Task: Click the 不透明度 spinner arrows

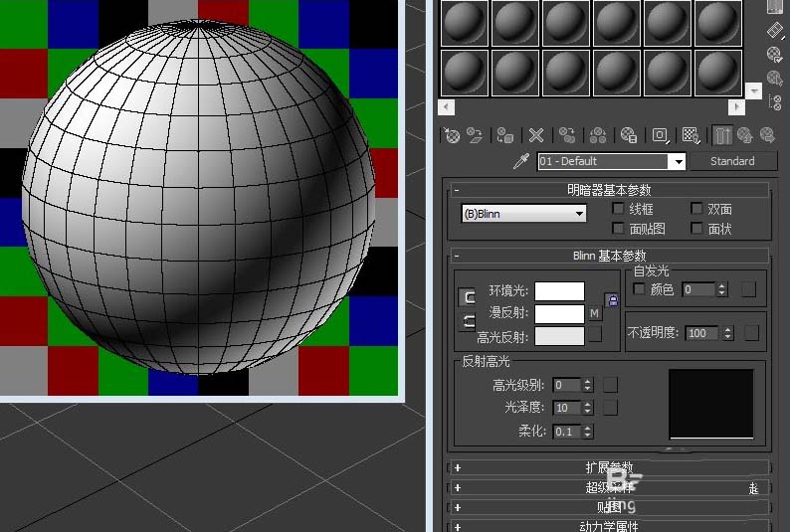Action: click(727, 333)
